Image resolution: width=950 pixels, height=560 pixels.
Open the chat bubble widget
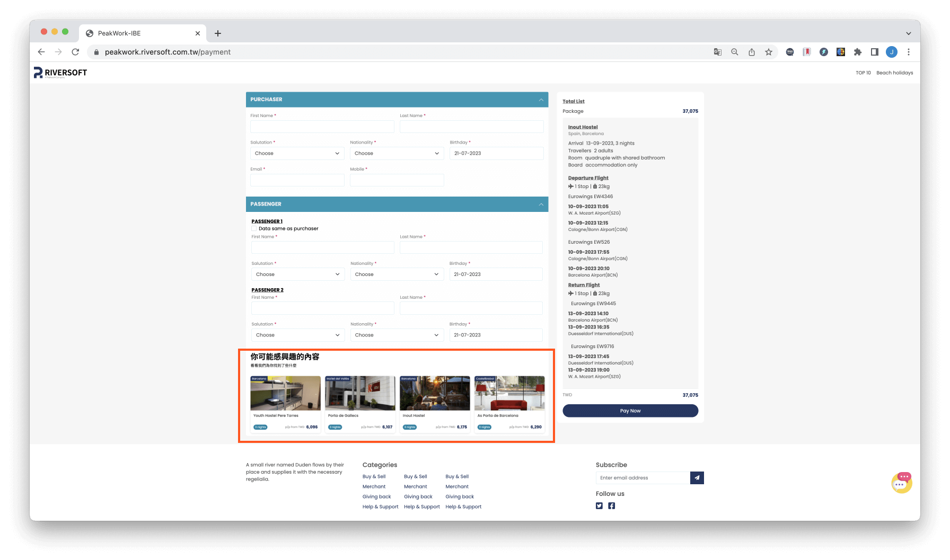pos(901,483)
